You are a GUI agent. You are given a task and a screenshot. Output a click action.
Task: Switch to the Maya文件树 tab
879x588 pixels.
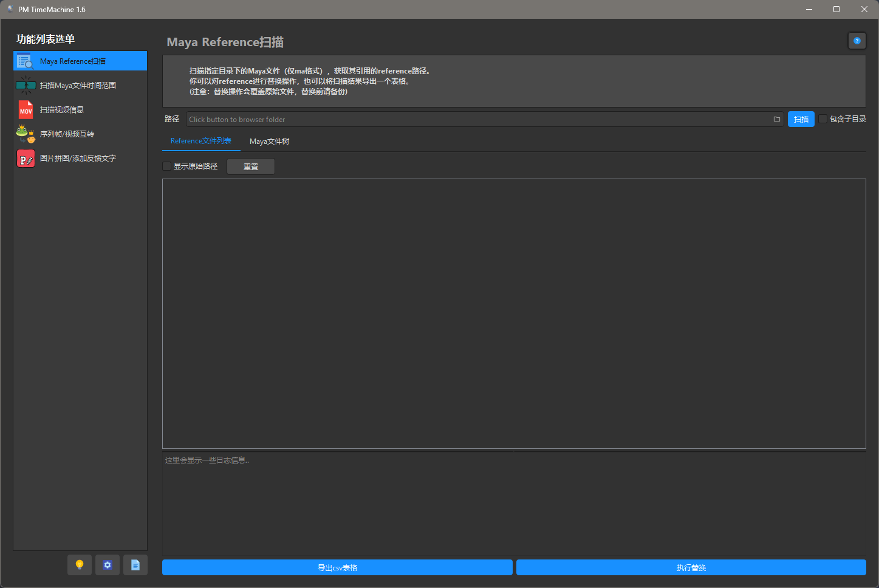coord(269,142)
